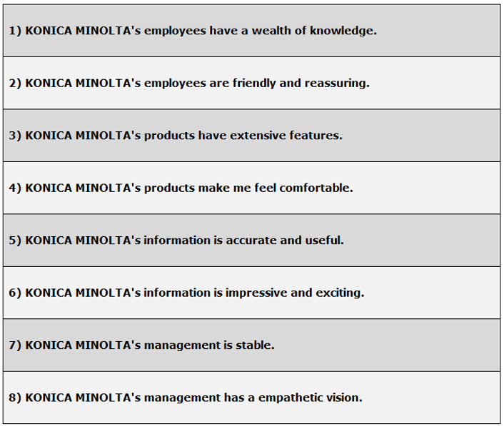Viewport: 504px width, 426px height.
Task: Click the number "3)" label
Action: (15, 136)
